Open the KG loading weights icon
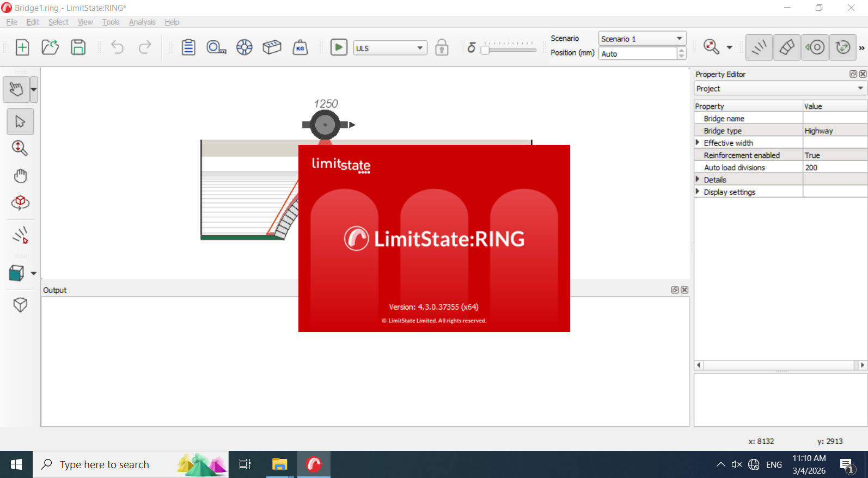This screenshot has height=478, width=868. 300,47
